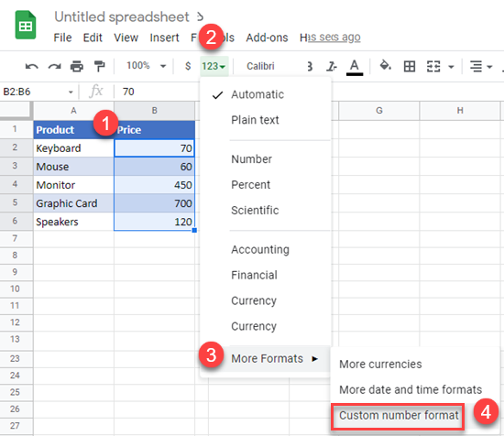Open the borders grid icon
Viewport: 504px width, 436px height.
pos(410,67)
